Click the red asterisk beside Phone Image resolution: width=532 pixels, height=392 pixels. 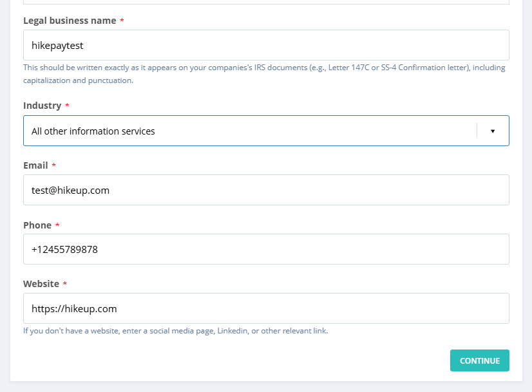pyautogui.click(x=57, y=226)
